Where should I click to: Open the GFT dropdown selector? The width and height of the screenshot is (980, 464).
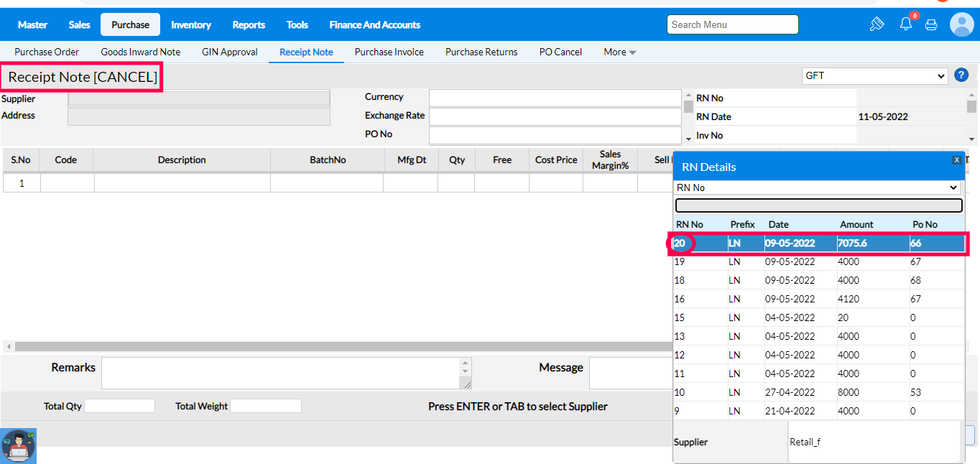(874, 75)
